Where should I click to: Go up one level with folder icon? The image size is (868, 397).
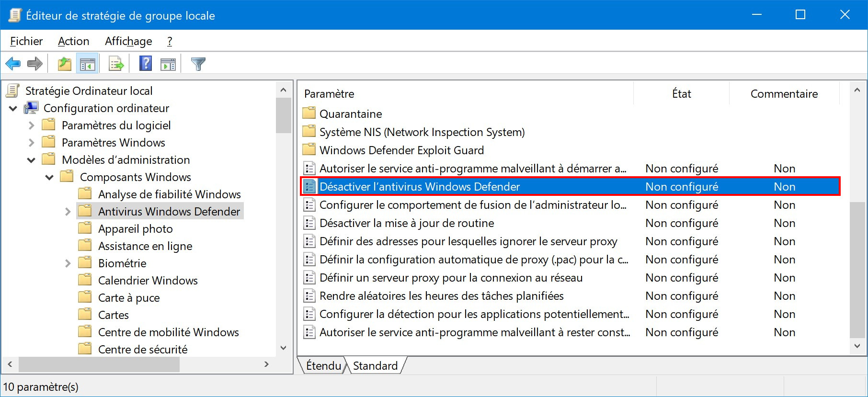pyautogui.click(x=64, y=64)
